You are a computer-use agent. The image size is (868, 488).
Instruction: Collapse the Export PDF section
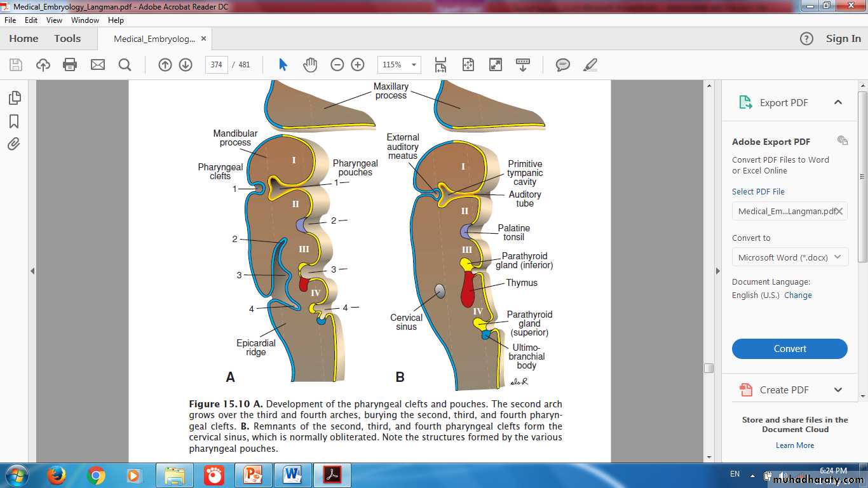pyautogui.click(x=837, y=102)
